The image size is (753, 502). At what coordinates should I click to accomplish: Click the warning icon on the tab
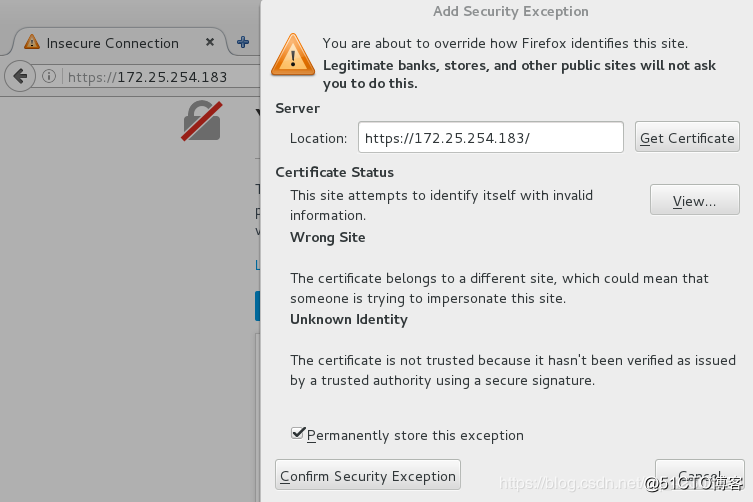(32, 43)
